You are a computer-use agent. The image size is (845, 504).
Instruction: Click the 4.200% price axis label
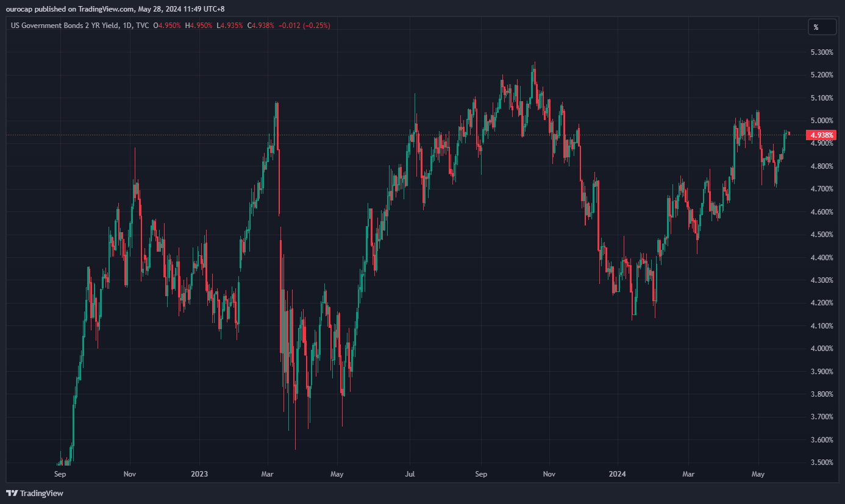point(821,303)
